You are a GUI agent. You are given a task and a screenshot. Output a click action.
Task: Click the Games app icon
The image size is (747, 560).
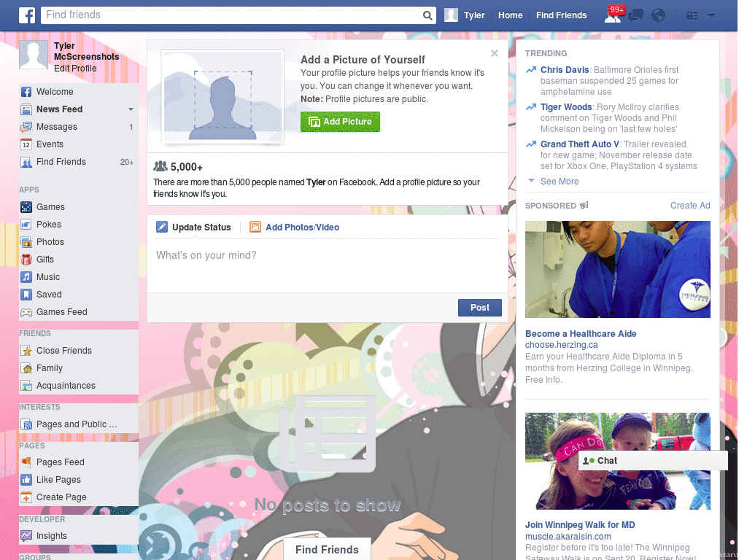[x=26, y=207]
